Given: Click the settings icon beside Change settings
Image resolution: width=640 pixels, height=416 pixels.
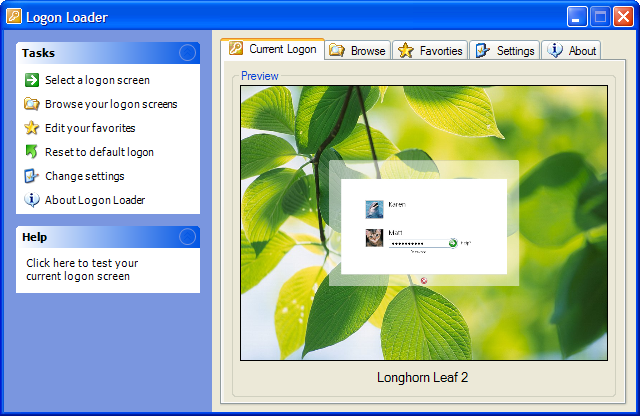Looking at the screenshot, I should [x=31, y=176].
